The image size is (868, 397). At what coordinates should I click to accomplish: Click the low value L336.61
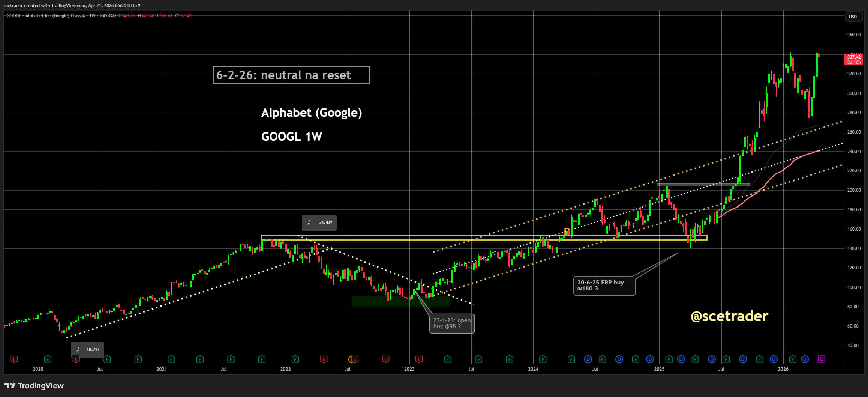[x=165, y=16]
